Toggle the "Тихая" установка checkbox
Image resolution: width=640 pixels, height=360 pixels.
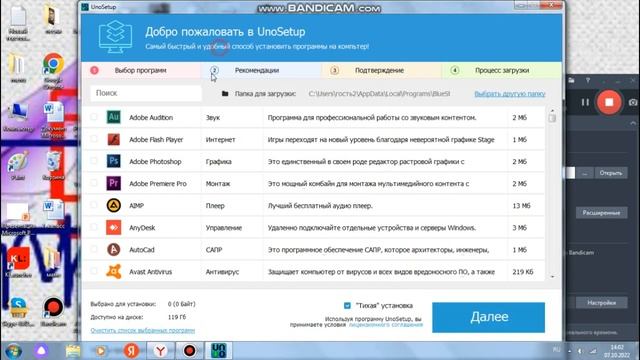pyautogui.click(x=347, y=305)
